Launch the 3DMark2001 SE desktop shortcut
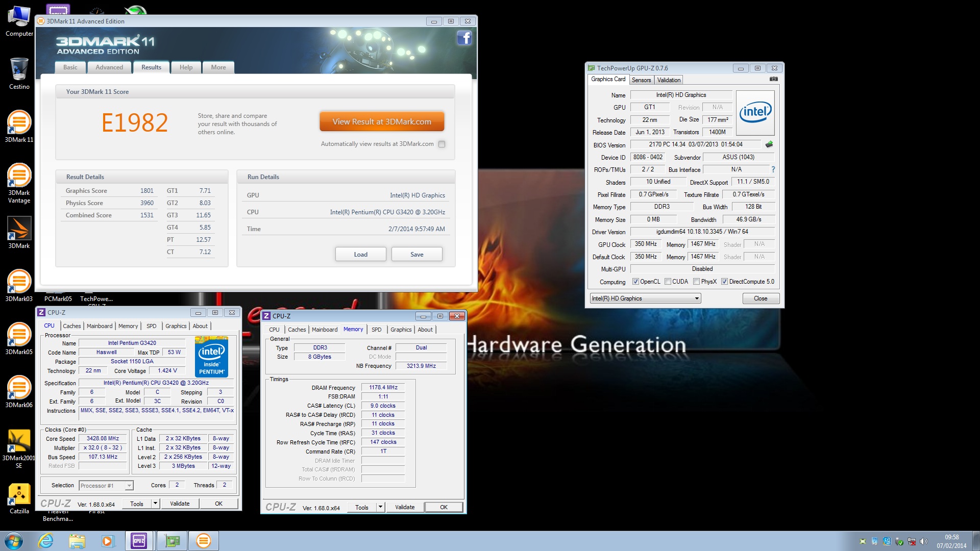The image size is (980, 551). 19,449
